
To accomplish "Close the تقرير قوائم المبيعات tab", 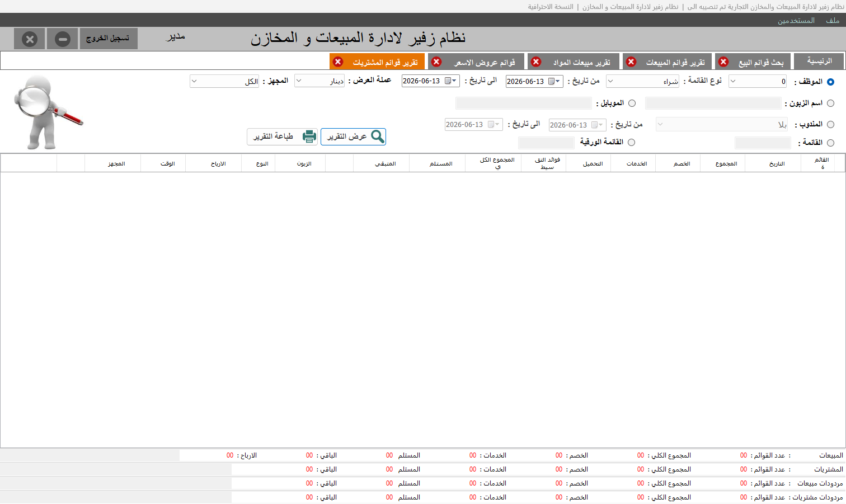I will tap(631, 62).
